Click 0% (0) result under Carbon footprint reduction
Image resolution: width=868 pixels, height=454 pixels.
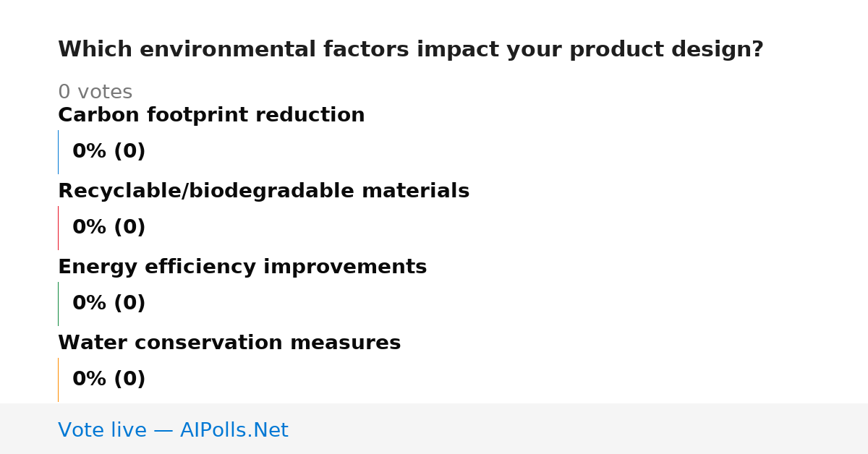click(109, 152)
